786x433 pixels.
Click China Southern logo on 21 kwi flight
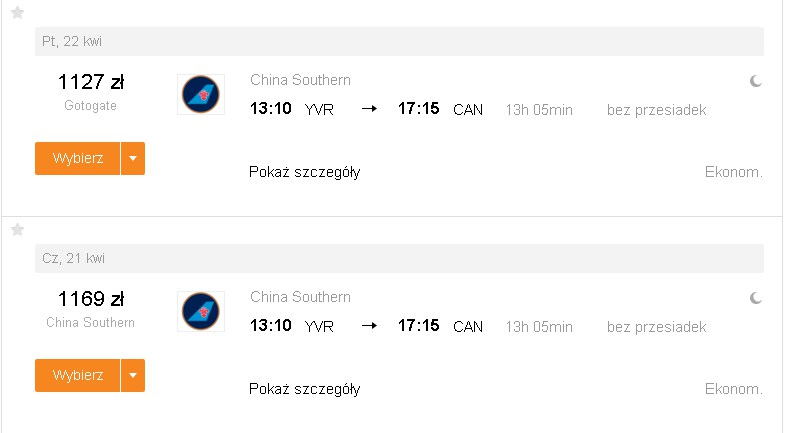click(201, 311)
